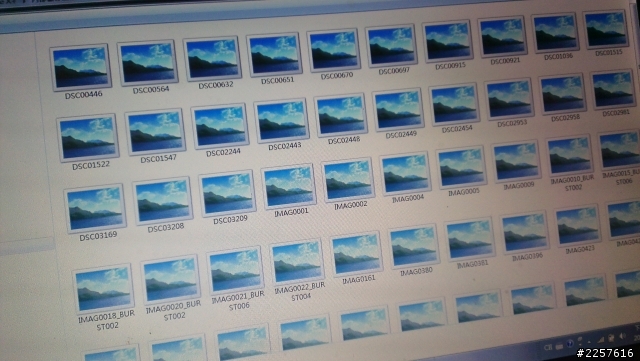Click the file name IMAG0020_BURST002
This screenshot has height=361, width=640.
pyautogui.click(x=174, y=310)
